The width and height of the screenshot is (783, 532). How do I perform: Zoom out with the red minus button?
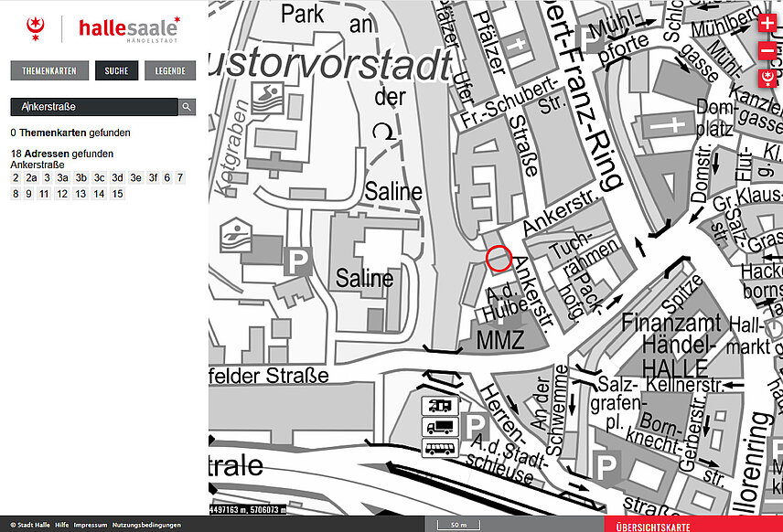(x=767, y=50)
